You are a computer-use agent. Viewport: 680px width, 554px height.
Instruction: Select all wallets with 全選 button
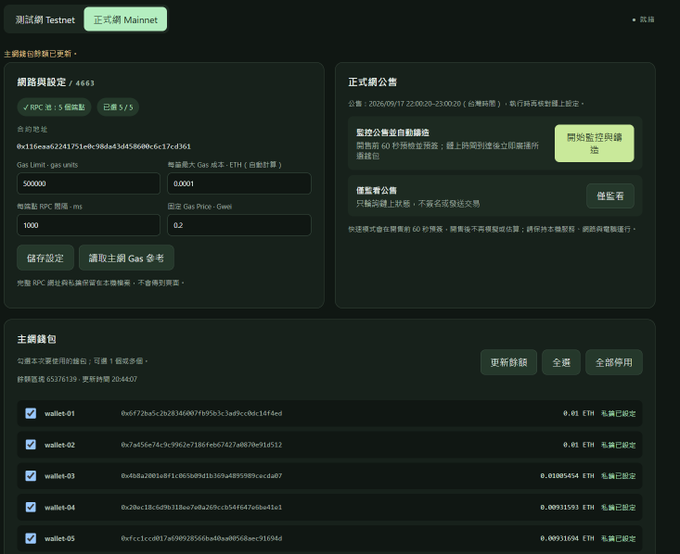pyautogui.click(x=561, y=362)
